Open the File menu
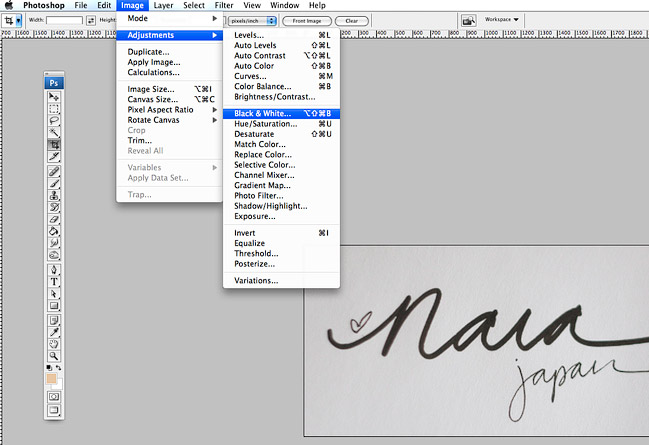 click(81, 5)
